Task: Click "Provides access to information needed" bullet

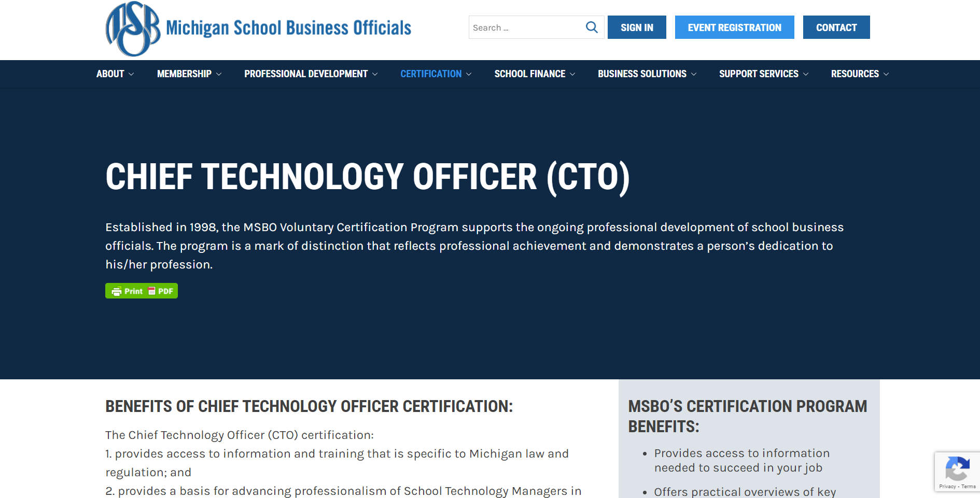Action: [x=742, y=460]
